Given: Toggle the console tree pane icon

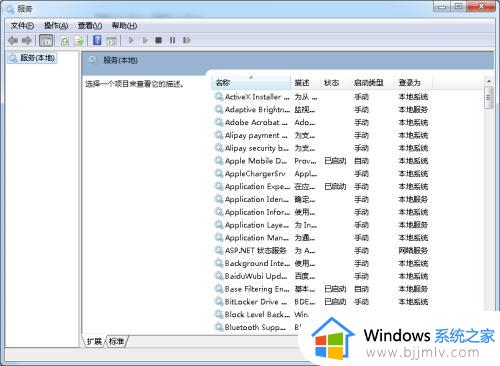Looking at the screenshot, I should coord(46,41).
